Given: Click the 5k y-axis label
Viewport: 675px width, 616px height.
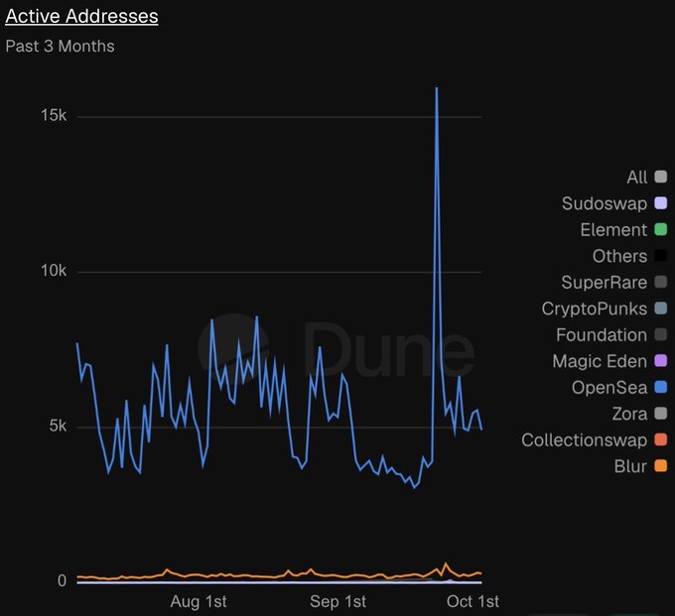Looking at the screenshot, I should pos(59,426).
